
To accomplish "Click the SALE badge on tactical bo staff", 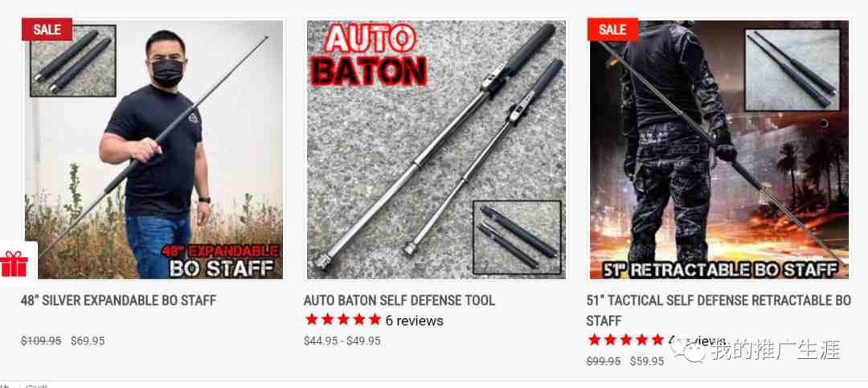I will pyautogui.click(x=612, y=30).
